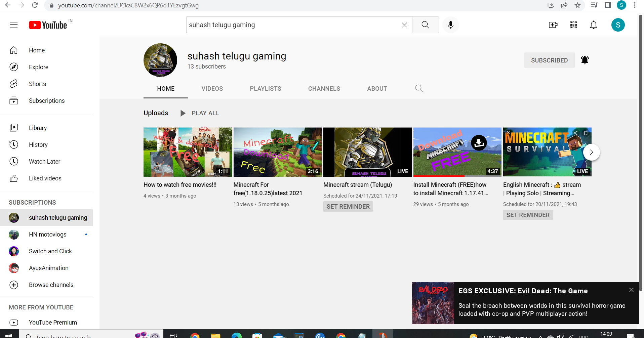Click the YouTube logo
Image resolution: width=644 pixels, height=338 pixels.
pyautogui.click(x=48, y=25)
